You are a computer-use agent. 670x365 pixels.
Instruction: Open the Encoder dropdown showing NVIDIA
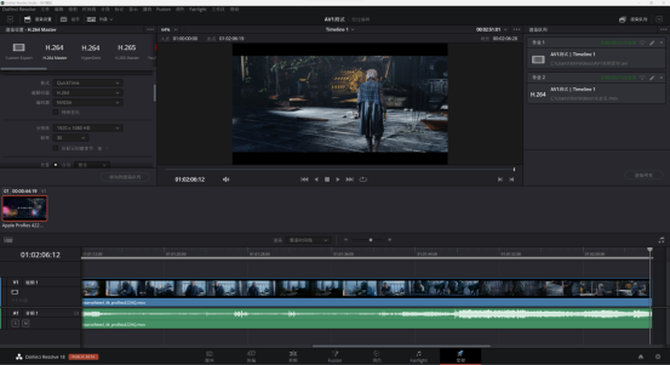[x=88, y=103]
